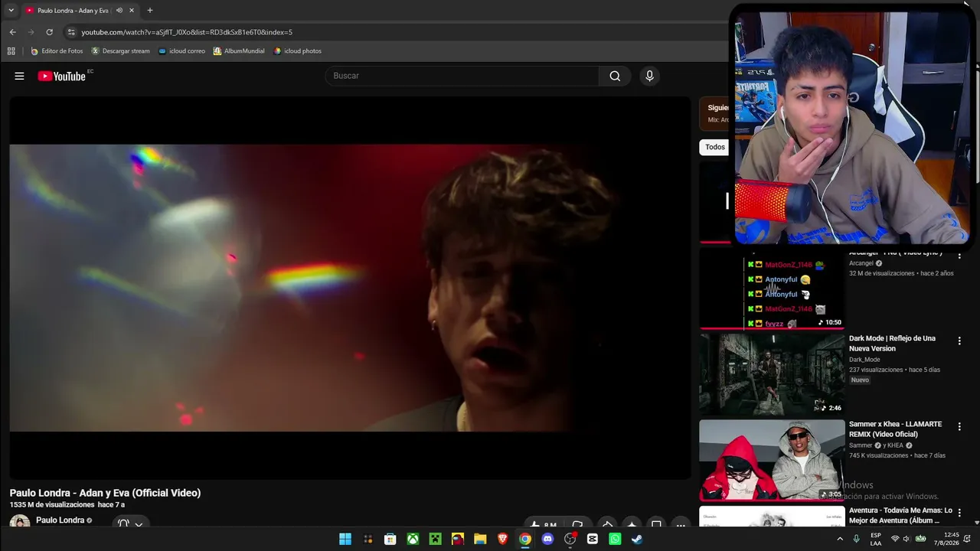Open the Descargar stream bookmark
This screenshot has height=551, width=980.
pyautogui.click(x=120, y=51)
